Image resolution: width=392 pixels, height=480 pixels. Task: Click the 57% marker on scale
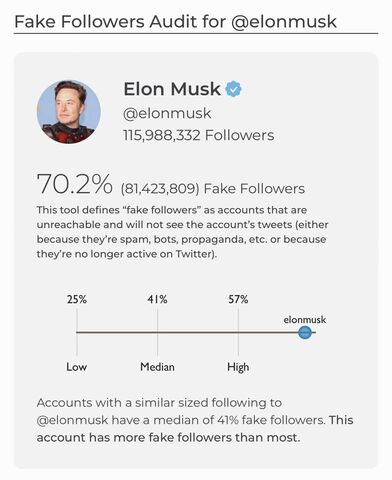(238, 299)
